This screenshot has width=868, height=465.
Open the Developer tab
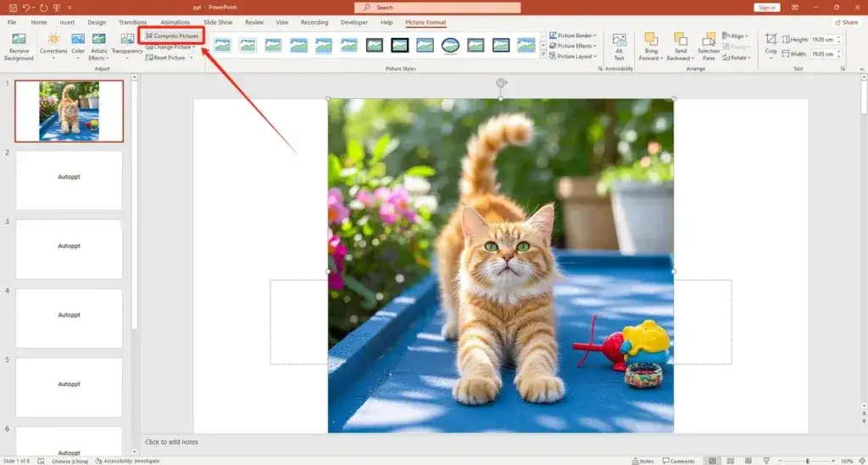pyautogui.click(x=353, y=23)
